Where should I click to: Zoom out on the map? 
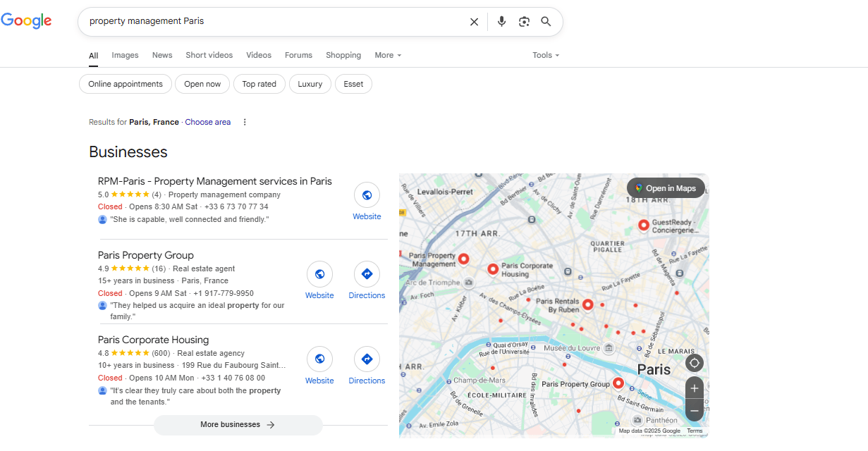pos(695,410)
